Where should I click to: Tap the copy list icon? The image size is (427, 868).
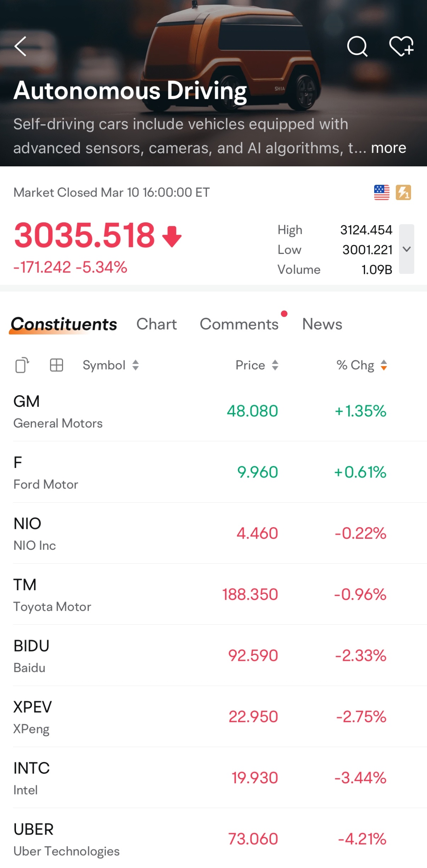[x=22, y=365]
